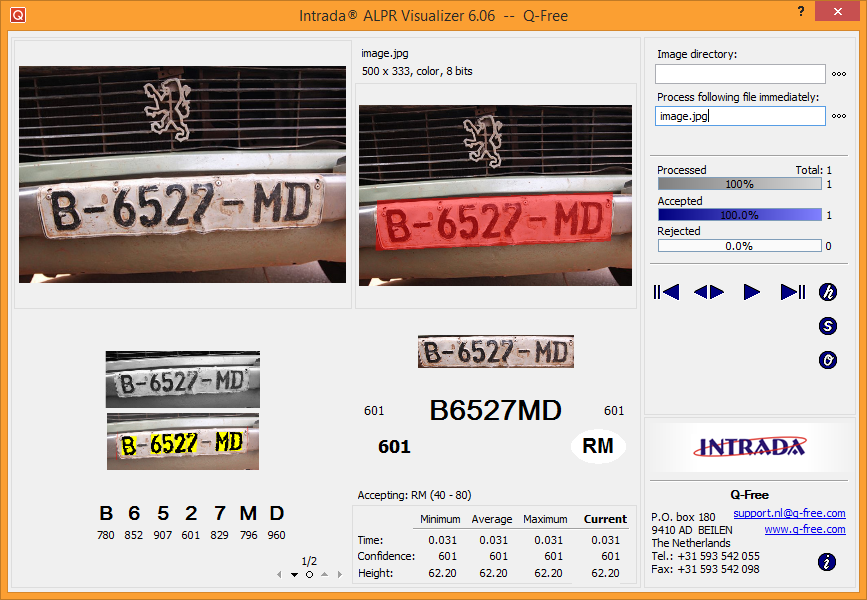
Task: Click the 'Total: 1' label
Action: click(813, 170)
